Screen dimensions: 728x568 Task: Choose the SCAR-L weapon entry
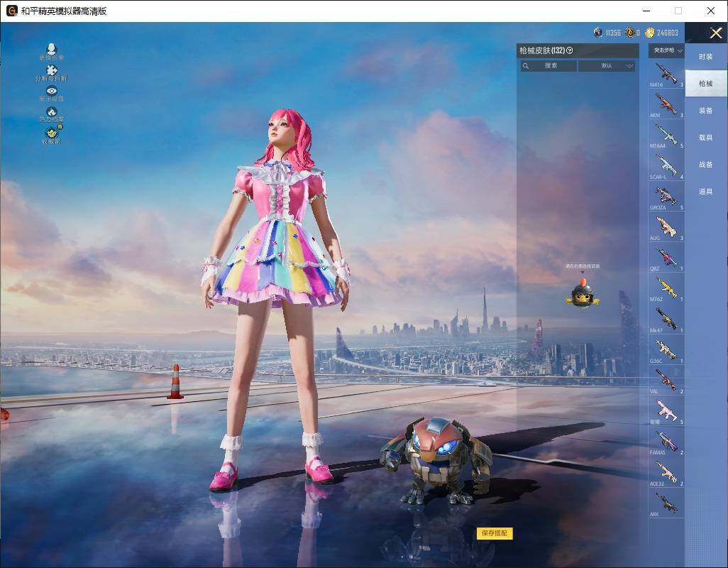(666, 165)
